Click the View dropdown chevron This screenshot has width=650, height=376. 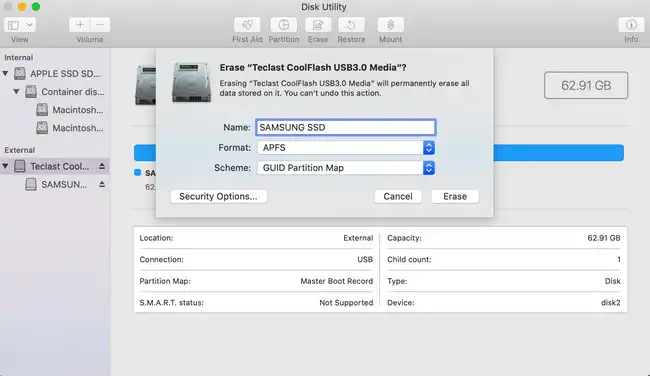(x=29, y=25)
